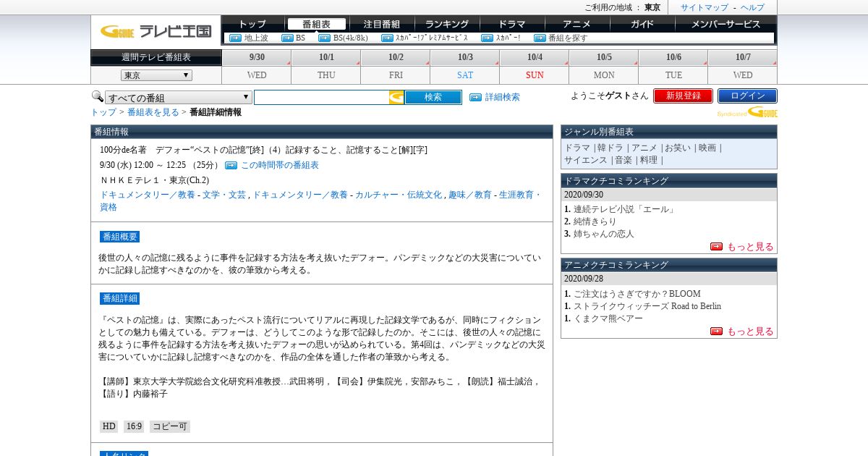Open the メンバーサービス tab
The image size is (868, 456).
pyautogui.click(x=726, y=24)
